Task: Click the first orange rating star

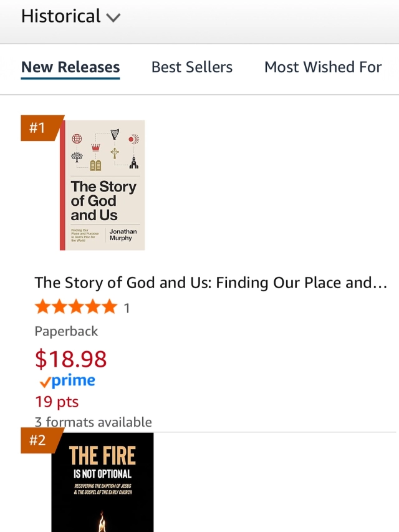Action: (43, 307)
